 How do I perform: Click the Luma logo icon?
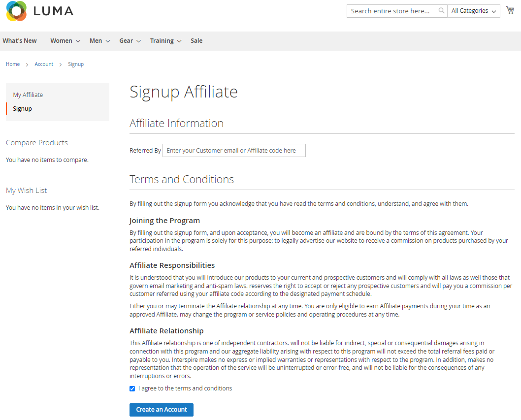[x=16, y=11]
